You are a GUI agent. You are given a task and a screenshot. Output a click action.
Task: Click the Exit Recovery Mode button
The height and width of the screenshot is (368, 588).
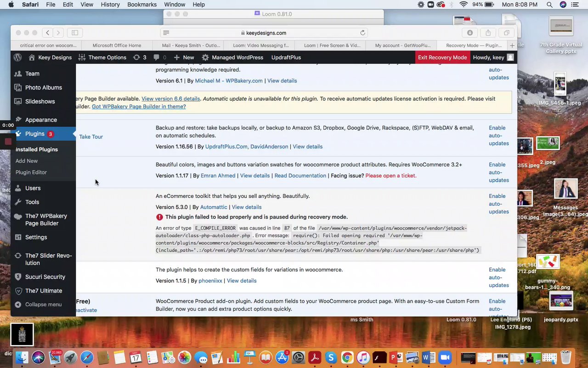(x=442, y=57)
